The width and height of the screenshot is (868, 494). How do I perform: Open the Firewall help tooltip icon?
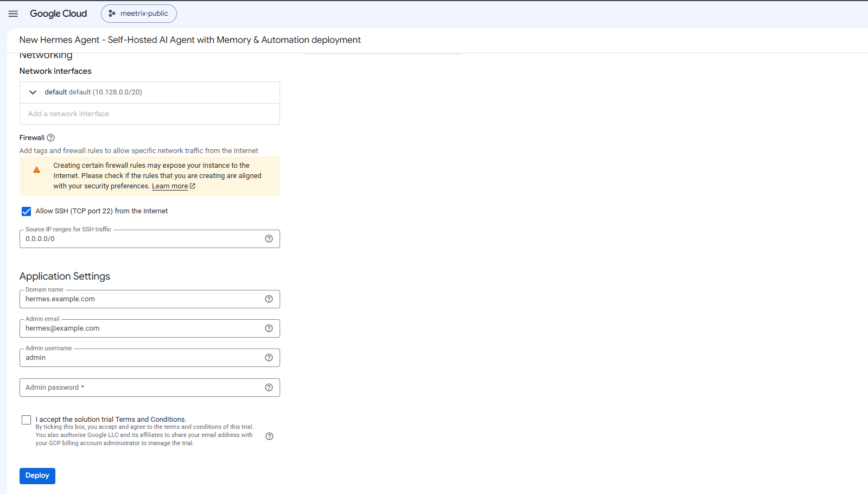[51, 138]
